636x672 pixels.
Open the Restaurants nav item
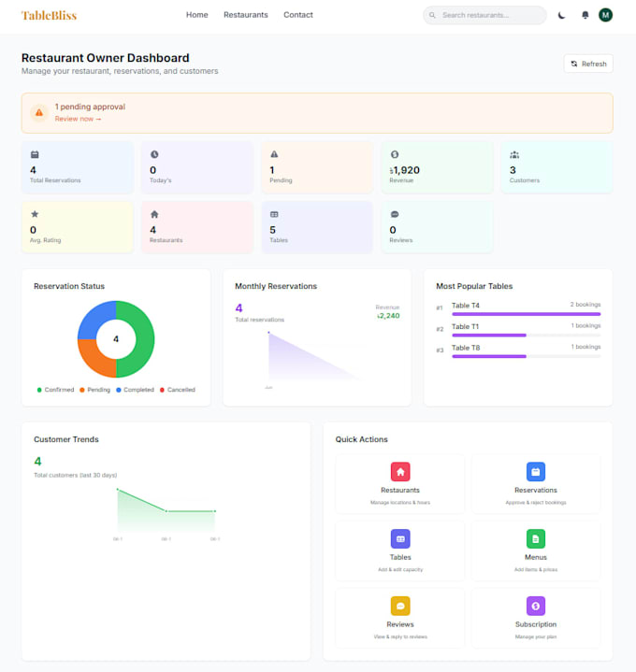coord(246,15)
